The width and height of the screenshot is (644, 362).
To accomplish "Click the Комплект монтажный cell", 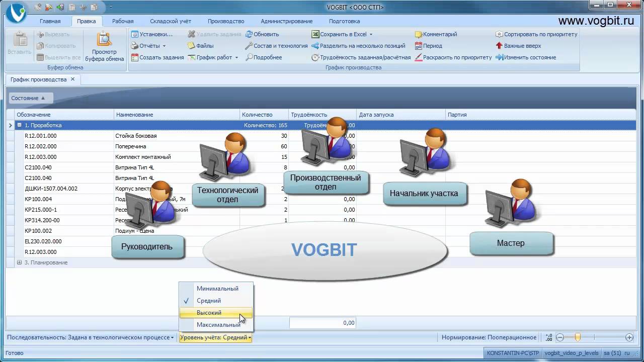I will [176, 157].
